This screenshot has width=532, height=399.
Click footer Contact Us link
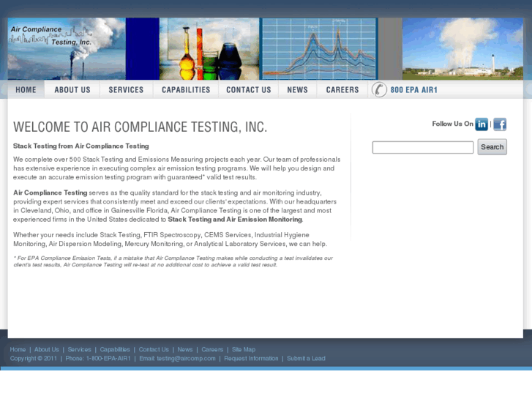[x=154, y=349]
